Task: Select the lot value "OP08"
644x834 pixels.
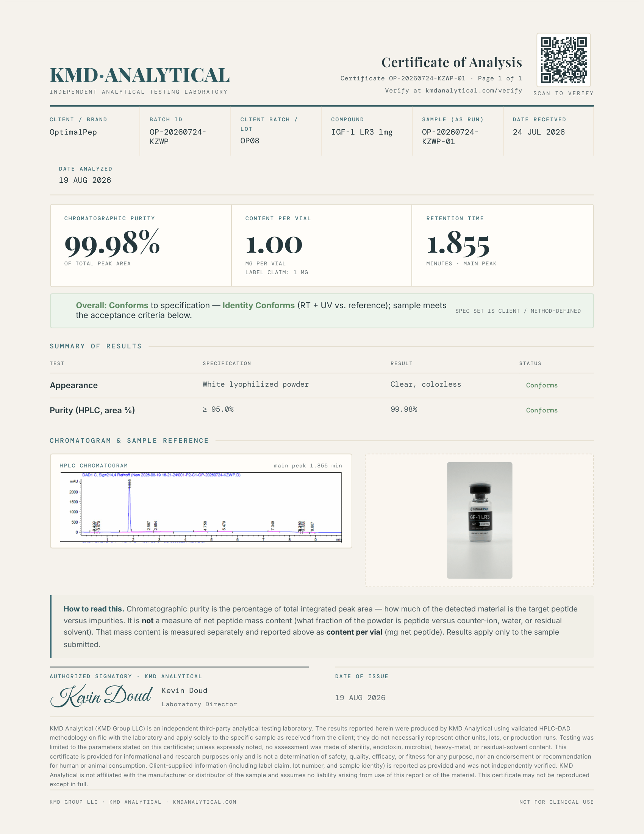Action: click(250, 141)
